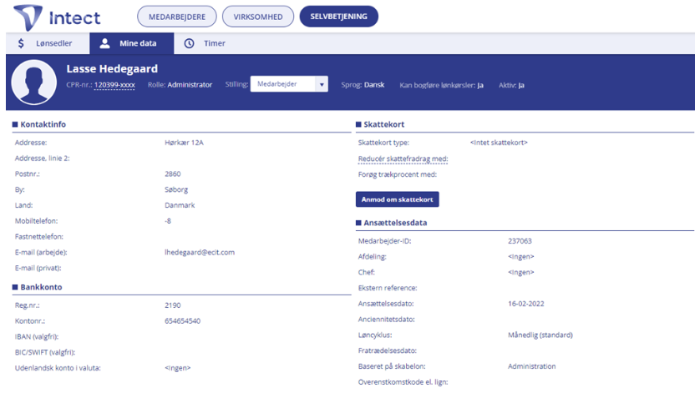This screenshot has height=396, width=697.
Task: Click the Sprog value Dansk
Action: click(374, 85)
